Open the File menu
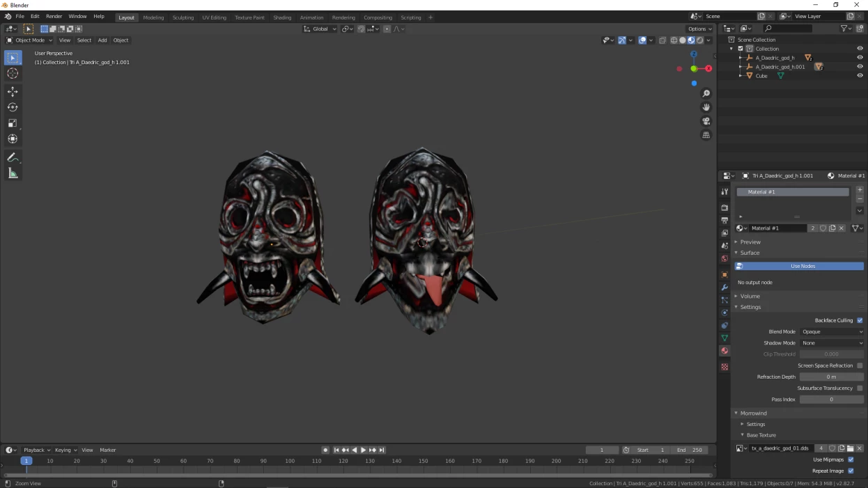Screen dimensions: 868x488 [20, 17]
